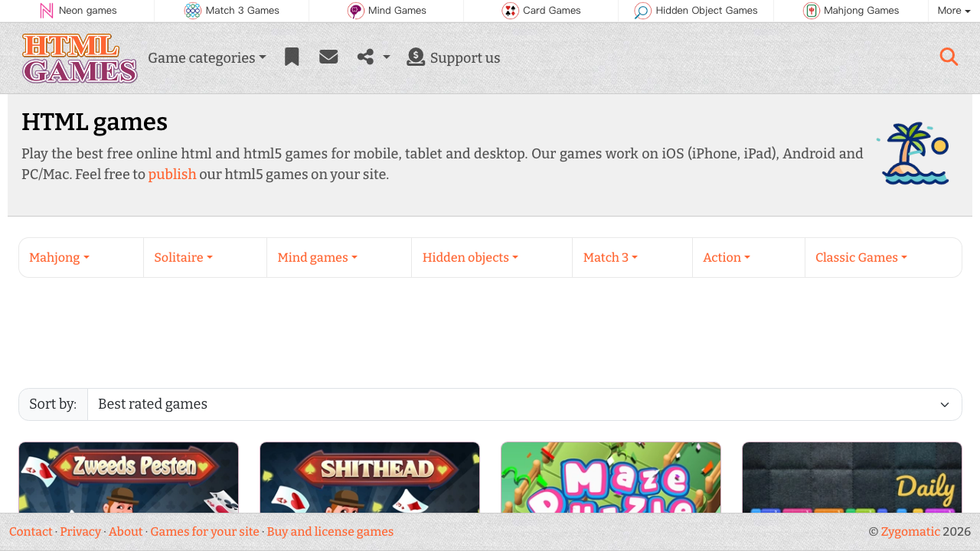Open the Daily game thumbnail

(852, 478)
